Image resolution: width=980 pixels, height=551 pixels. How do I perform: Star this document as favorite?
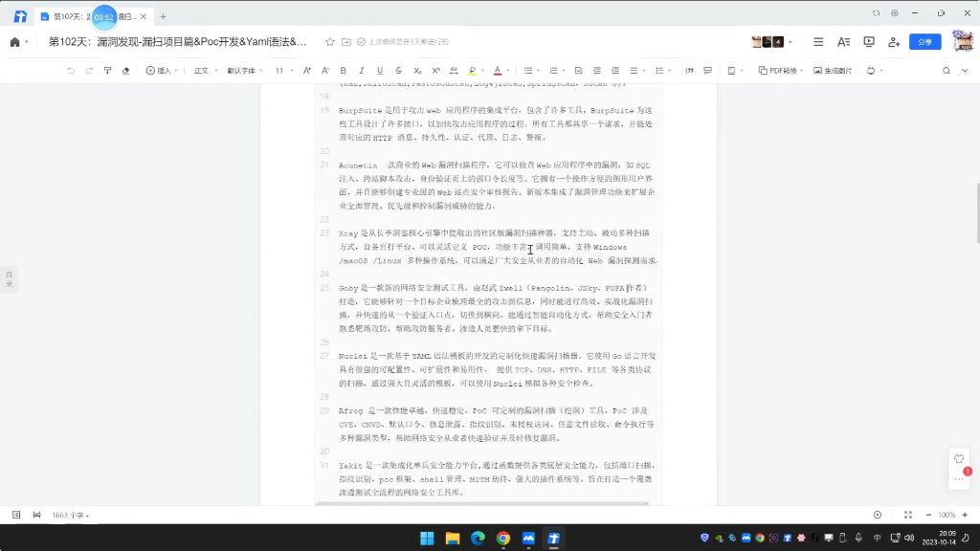[x=330, y=42]
